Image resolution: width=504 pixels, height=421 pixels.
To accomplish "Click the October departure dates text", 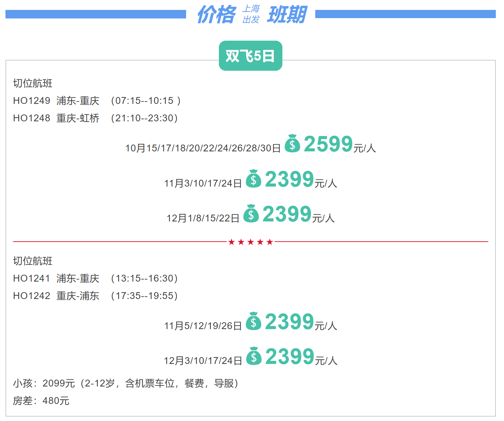I will click(x=203, y=148).
